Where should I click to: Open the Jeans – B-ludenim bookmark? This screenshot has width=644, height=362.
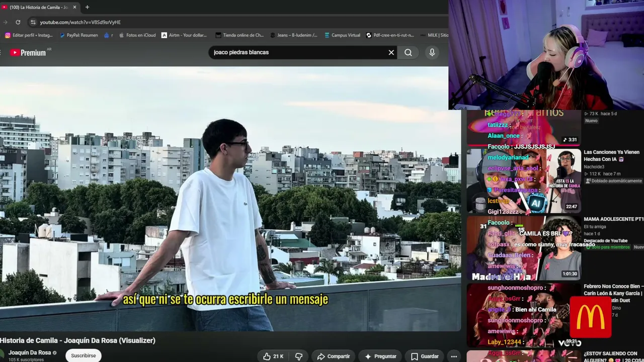[294, 35]
